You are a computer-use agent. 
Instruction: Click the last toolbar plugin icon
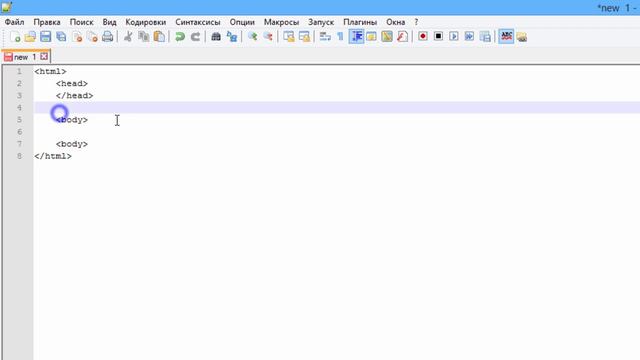pyautogui.click(x=522, y=37)
